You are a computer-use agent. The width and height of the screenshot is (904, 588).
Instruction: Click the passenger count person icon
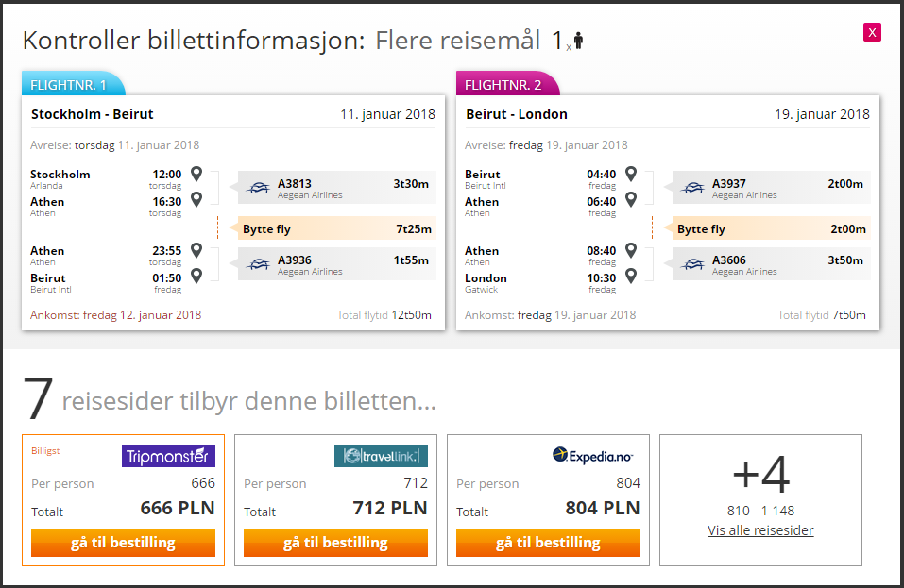pos(578,41)
